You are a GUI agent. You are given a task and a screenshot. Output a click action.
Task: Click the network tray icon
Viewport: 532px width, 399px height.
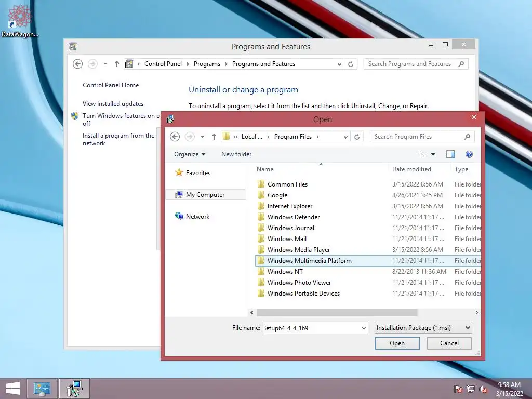(471, 389)
